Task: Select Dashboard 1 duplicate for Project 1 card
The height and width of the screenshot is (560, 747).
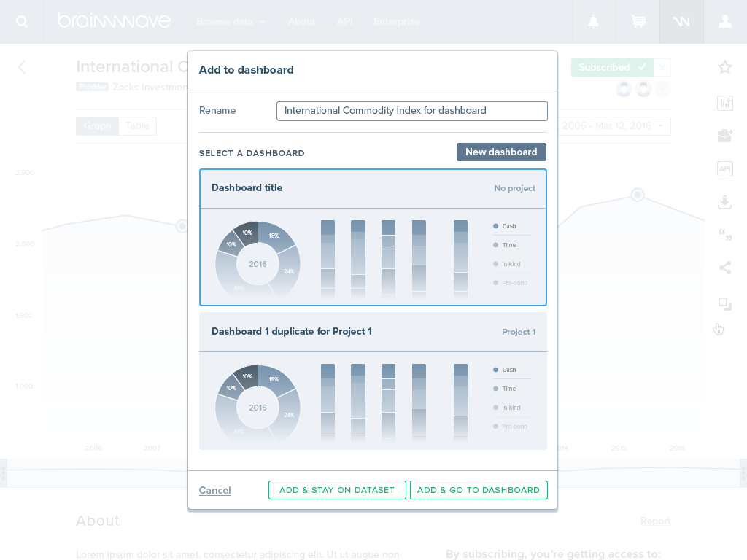Action: tap(373, 381)
